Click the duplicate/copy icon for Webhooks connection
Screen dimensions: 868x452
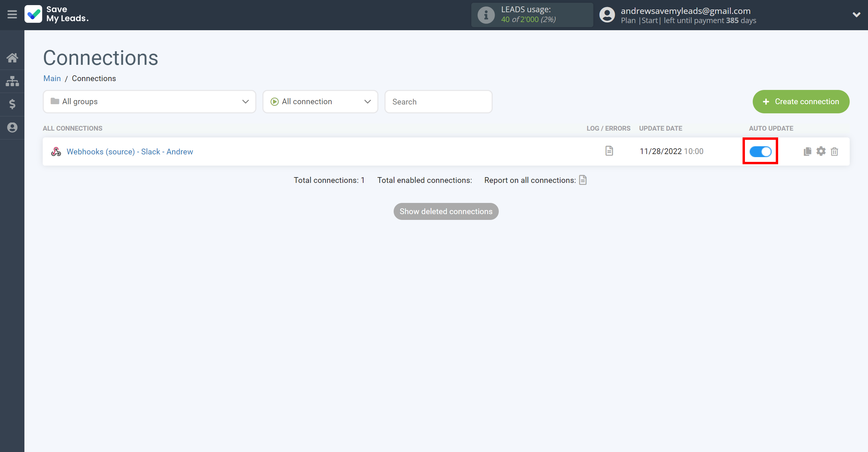(807, 151)
